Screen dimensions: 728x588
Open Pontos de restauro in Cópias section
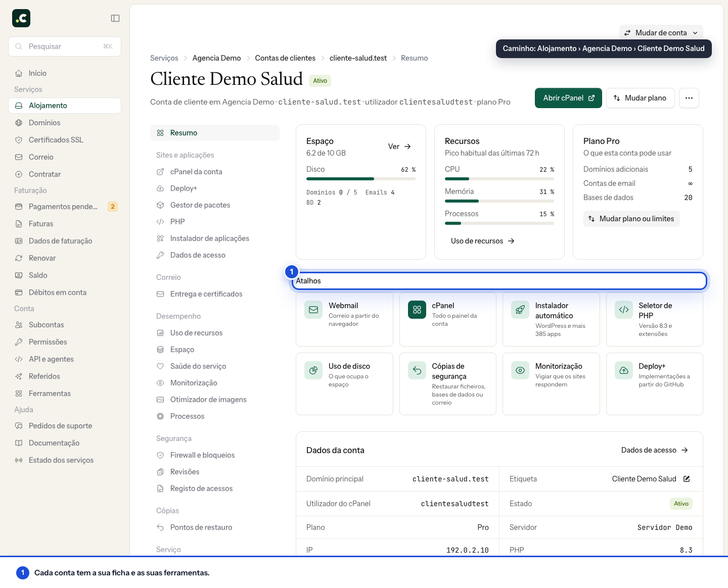tap(215, 527)
